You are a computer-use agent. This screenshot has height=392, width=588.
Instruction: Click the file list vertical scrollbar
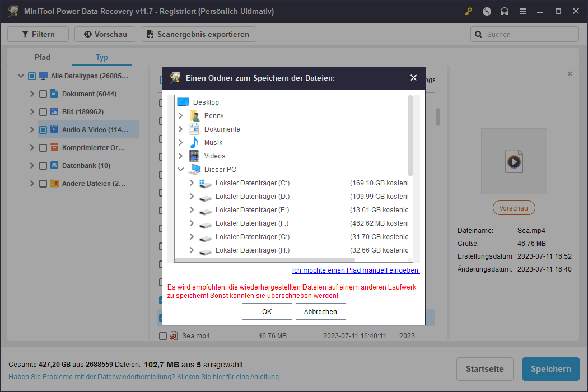[437, 117]
